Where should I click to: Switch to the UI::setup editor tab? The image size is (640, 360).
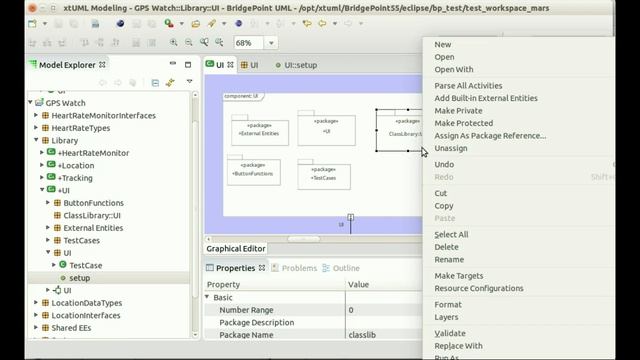pos(296,65)
